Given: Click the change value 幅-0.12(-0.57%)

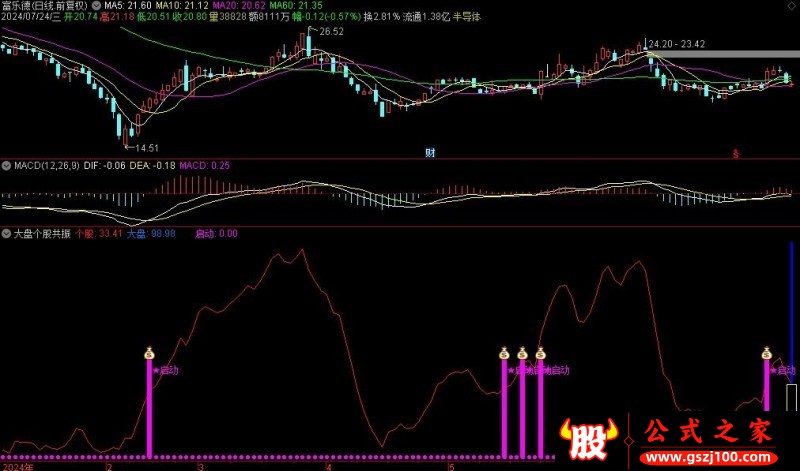Looking at the screenshot, I should click(x=327, y=17).
